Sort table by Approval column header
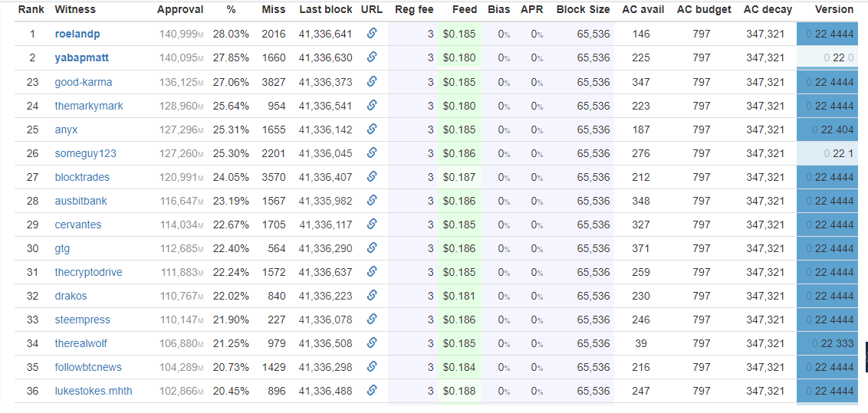Screen dimensions: 868x413 point(180,9)
